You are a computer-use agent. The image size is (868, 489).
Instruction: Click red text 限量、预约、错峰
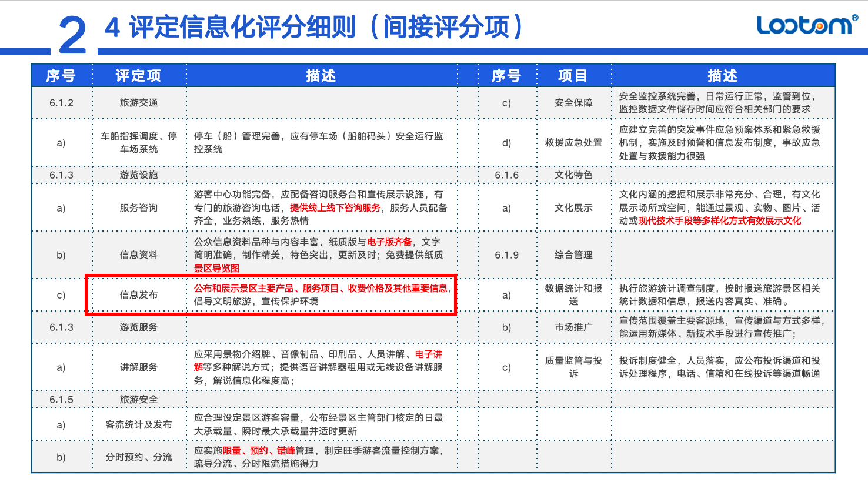click(x=259, y=451)
